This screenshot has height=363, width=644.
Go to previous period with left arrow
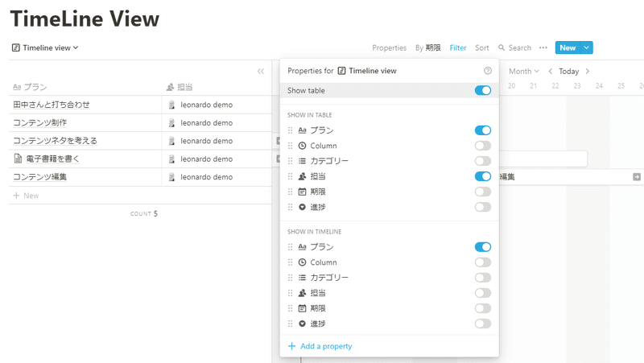pyautogui.click(x=551, y=71)
